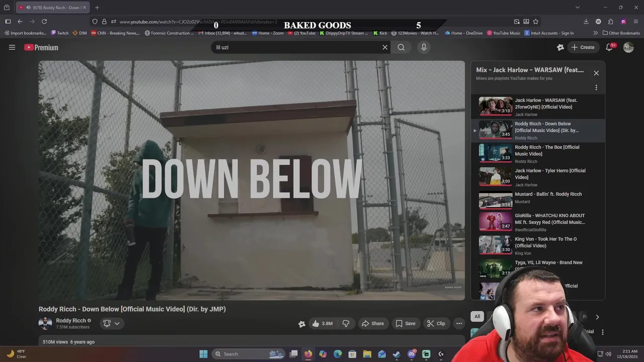Open Mix playlist options menu

pos(596,87)
